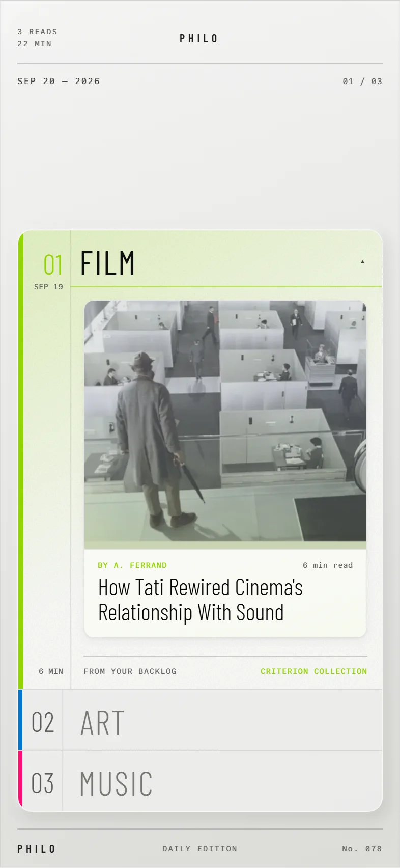Click the '01 / 03' page counter
The image size is (400, 868).
click(x=362, y=81)
